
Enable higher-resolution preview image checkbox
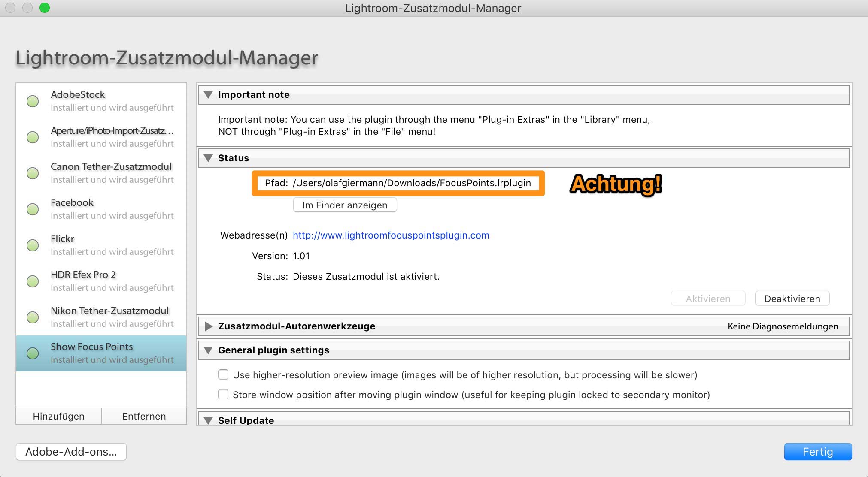coord(223,375)
